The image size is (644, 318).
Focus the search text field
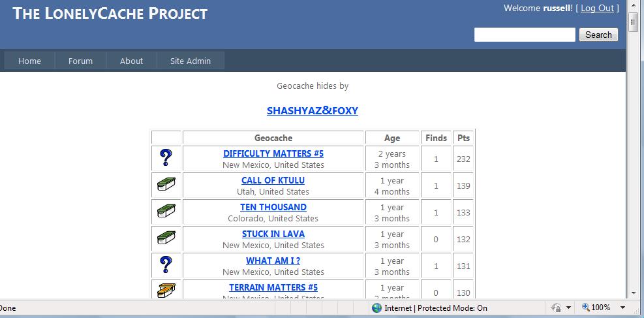(x=525, y=35)
